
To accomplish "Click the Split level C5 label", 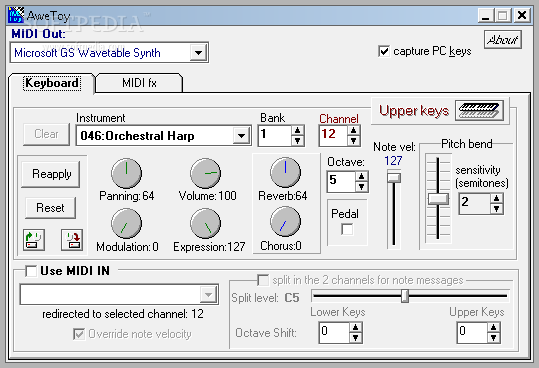I will click(292, 298).
